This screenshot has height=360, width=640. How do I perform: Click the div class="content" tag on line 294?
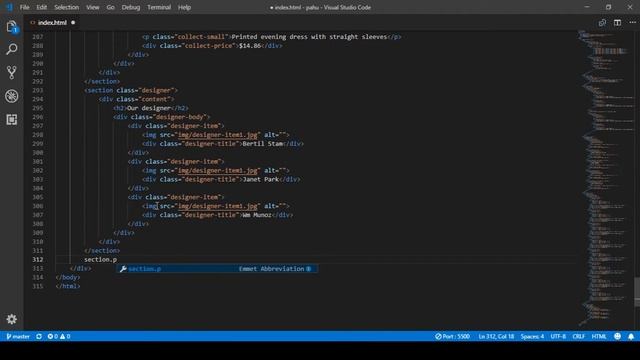tap(136, 99)
